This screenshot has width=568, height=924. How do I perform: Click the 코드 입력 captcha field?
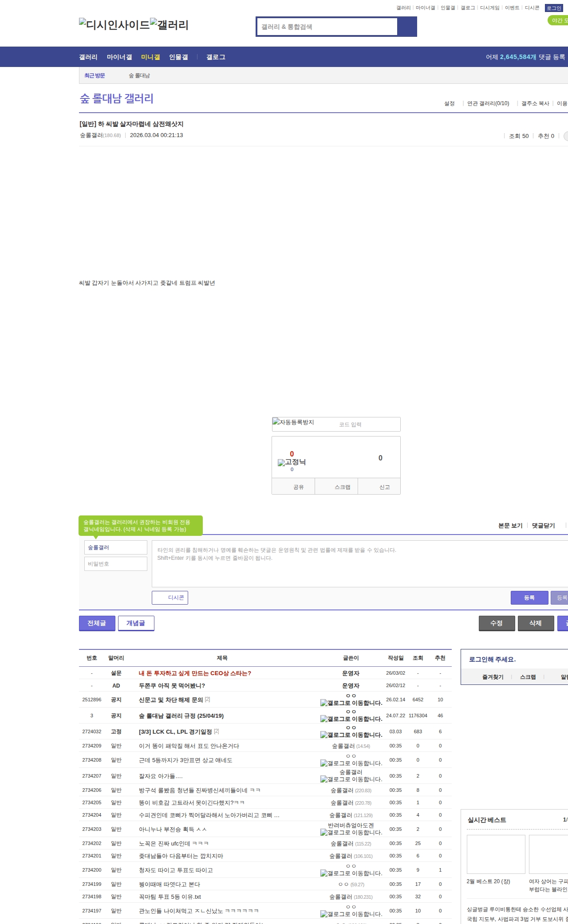[x=367, y=425]
